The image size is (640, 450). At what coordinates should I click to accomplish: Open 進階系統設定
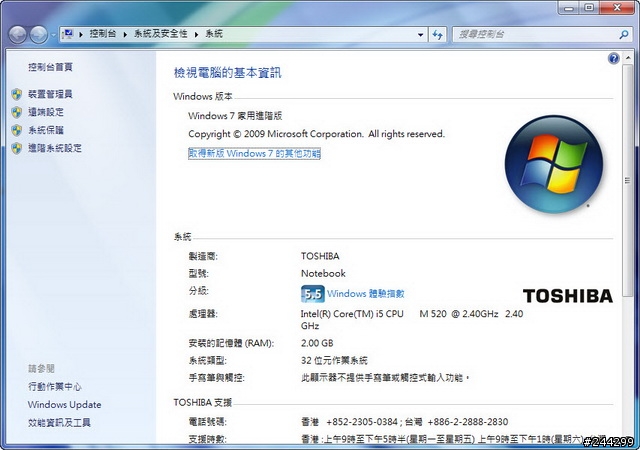(x=55, y=148)
